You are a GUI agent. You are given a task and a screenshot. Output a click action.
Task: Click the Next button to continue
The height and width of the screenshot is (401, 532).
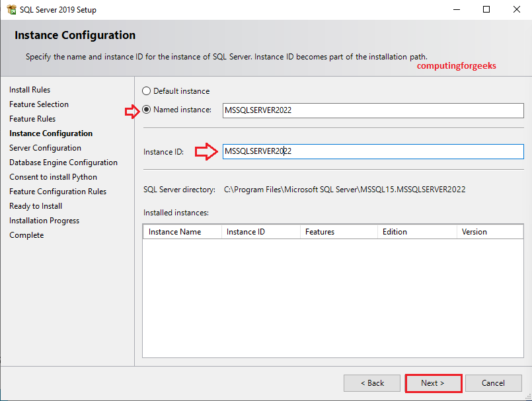433,383
